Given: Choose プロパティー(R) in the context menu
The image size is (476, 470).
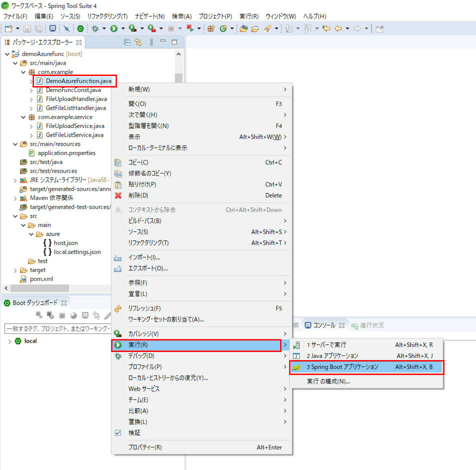Looking at the screenshot, I should point(201,447).
